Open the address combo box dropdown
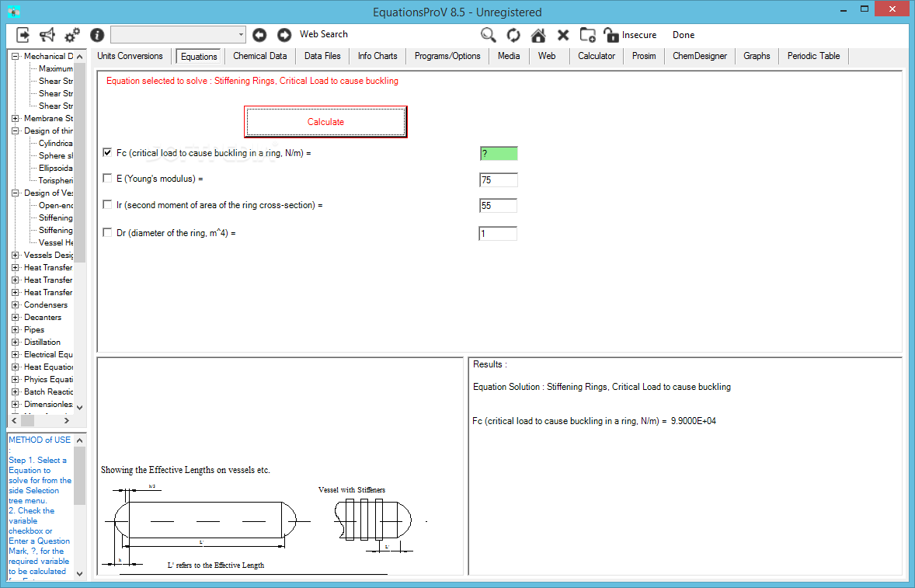Screen dimensions: 915x588 (x=241, y=34)
